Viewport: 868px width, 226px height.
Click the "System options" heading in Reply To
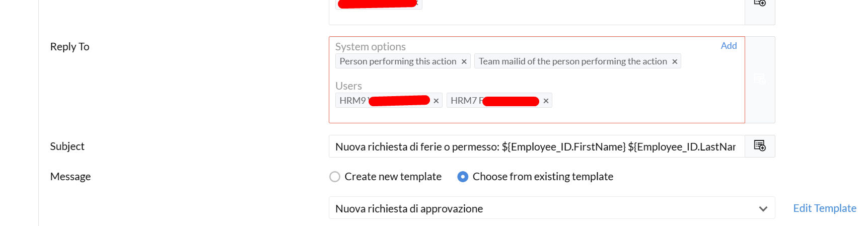(x=370, y=47)
